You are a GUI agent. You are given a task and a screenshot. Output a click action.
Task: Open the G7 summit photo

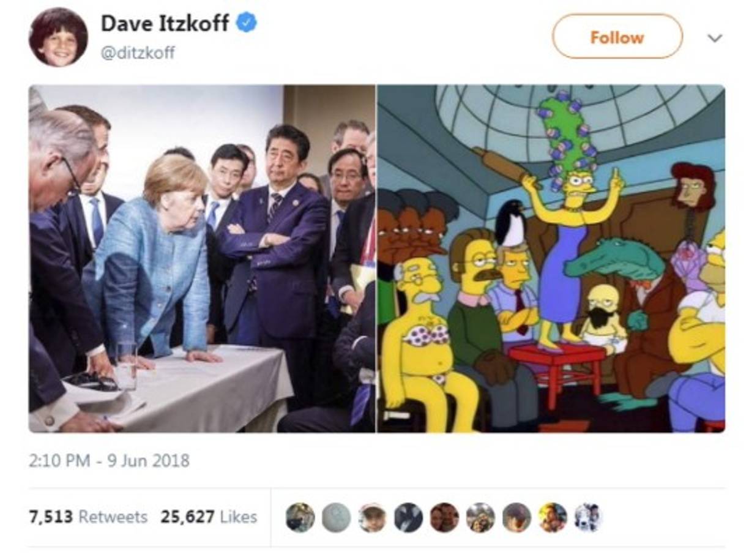[202, 259]
